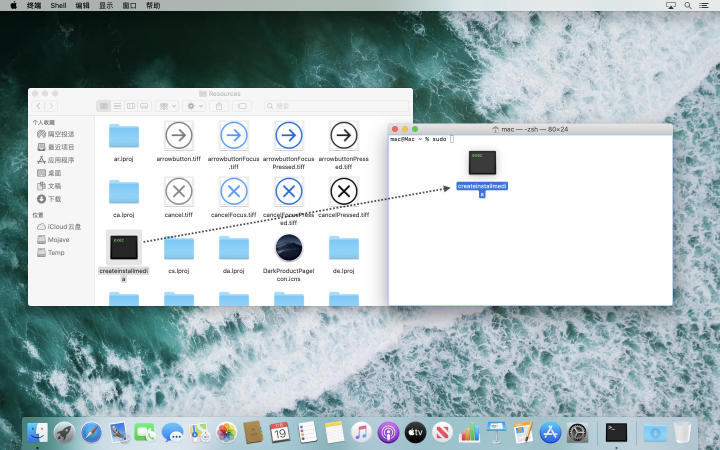Open AirDrop (隔空投送) in the Finder sidebar
Viewport: 720px width, 450px height.
(x=56, y=134)
